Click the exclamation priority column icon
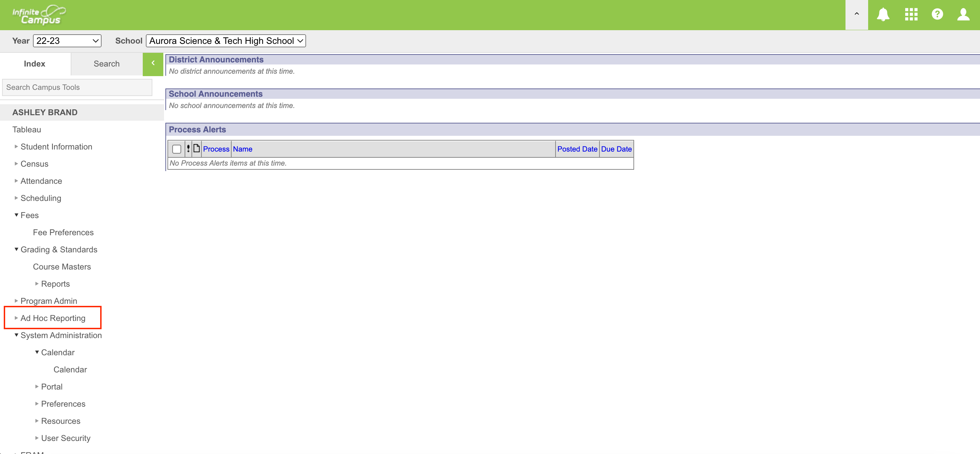This screenshot has width=980, height=454. 188,149
